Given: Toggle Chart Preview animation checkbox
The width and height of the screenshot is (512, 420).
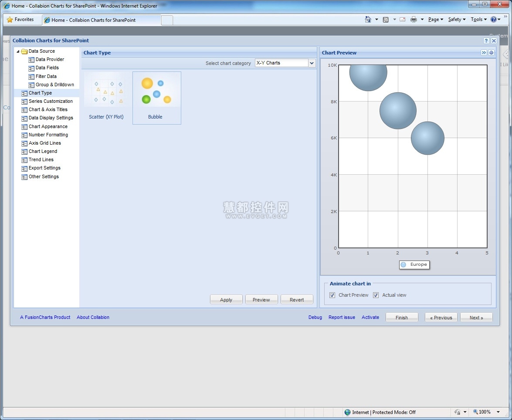Looking at the screenshot, I should click(x=332, y=295).
